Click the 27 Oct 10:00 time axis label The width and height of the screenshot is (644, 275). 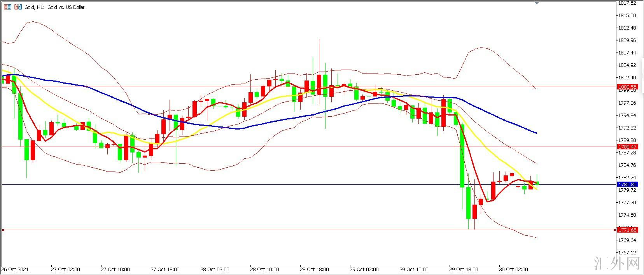115,269
